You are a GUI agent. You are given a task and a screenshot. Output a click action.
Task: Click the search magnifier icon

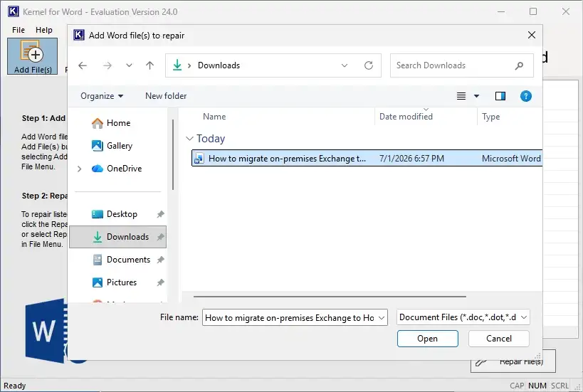519,65
